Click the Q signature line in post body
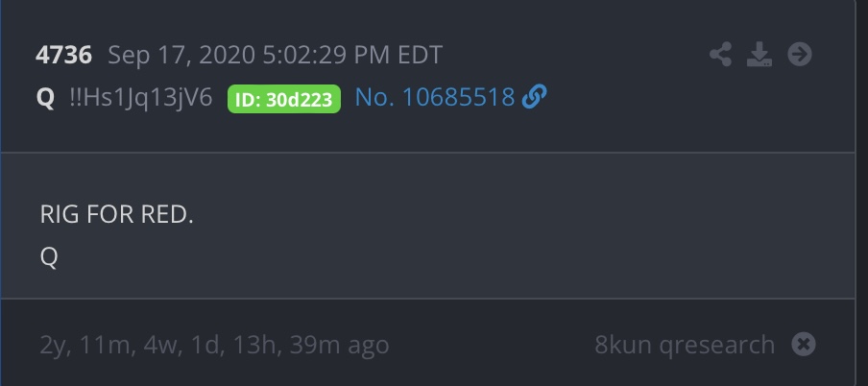 click(49, 257)
